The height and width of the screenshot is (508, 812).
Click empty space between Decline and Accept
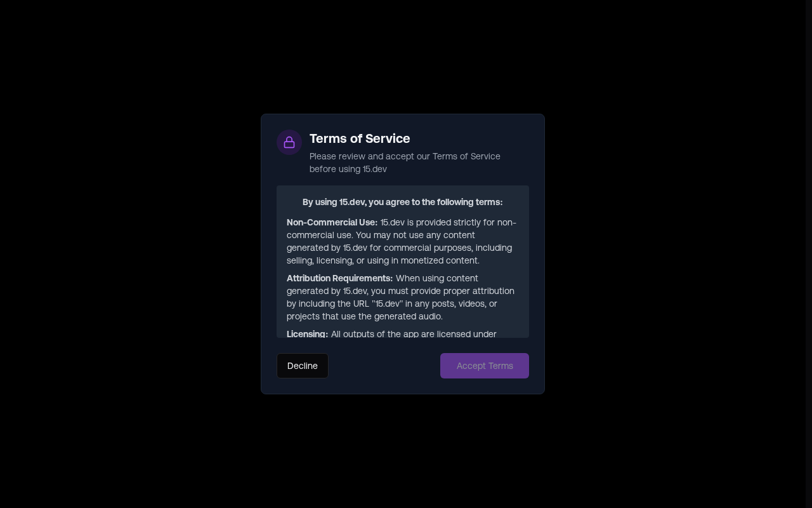point(384,366)
